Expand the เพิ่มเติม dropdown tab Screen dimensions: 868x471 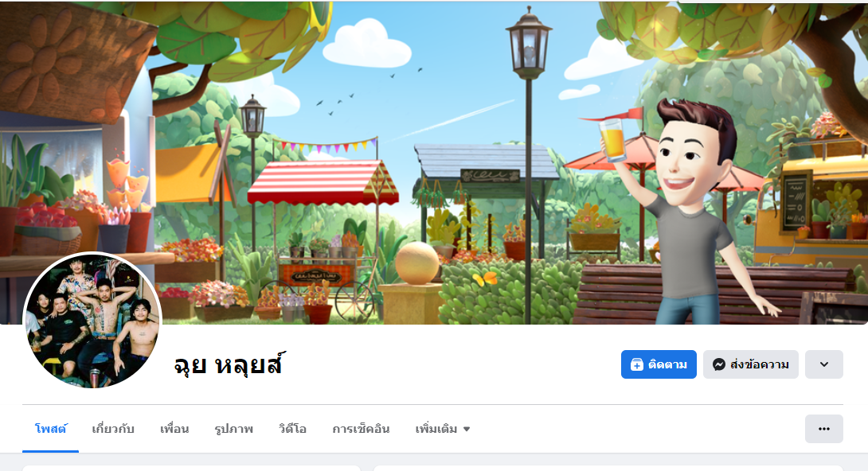pos(442,429)
